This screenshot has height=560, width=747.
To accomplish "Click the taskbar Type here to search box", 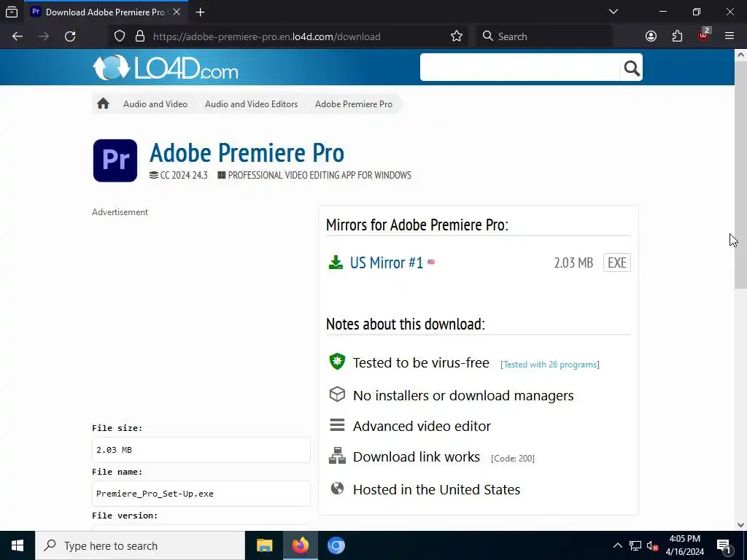I will click(140, 545).
